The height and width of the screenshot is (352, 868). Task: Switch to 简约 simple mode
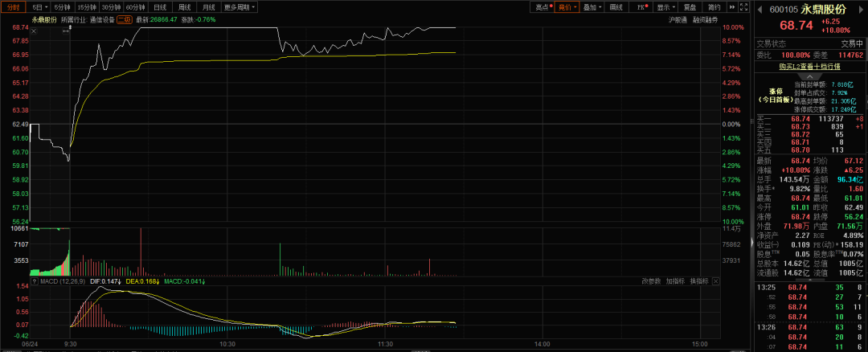pyautogui.click(x=714, y=7)
